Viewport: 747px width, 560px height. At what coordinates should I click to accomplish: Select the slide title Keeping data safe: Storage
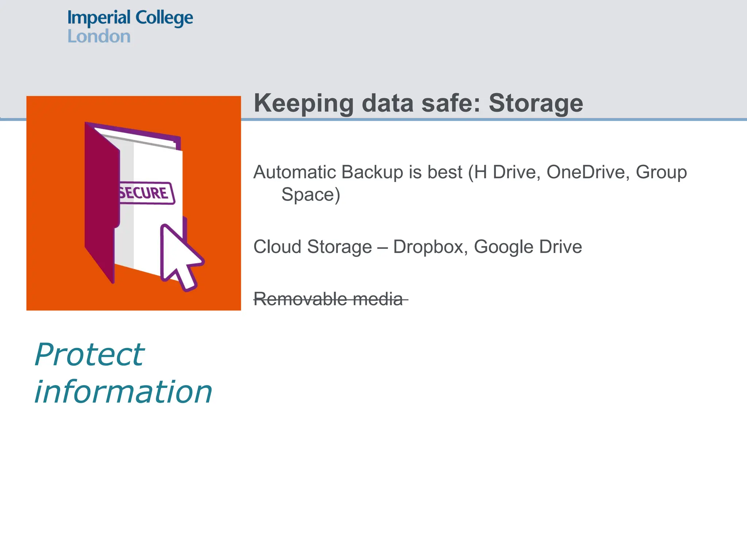coord(418,103)
